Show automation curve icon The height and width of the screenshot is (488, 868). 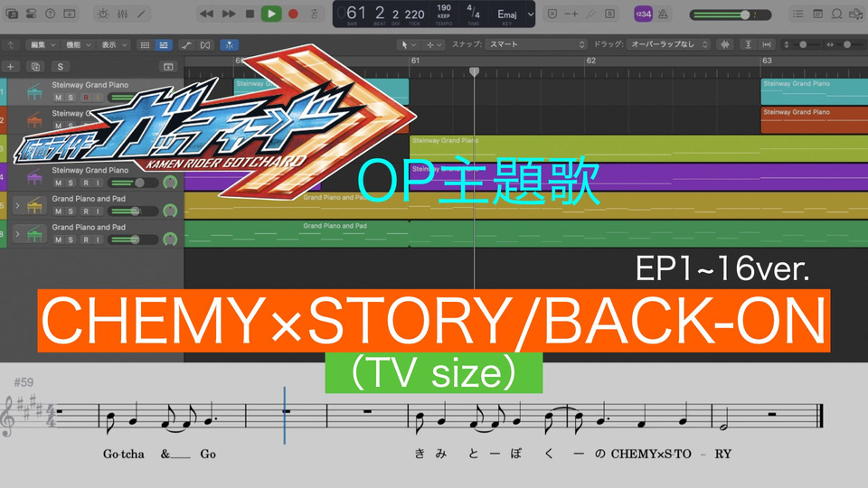tap(186, 45)
